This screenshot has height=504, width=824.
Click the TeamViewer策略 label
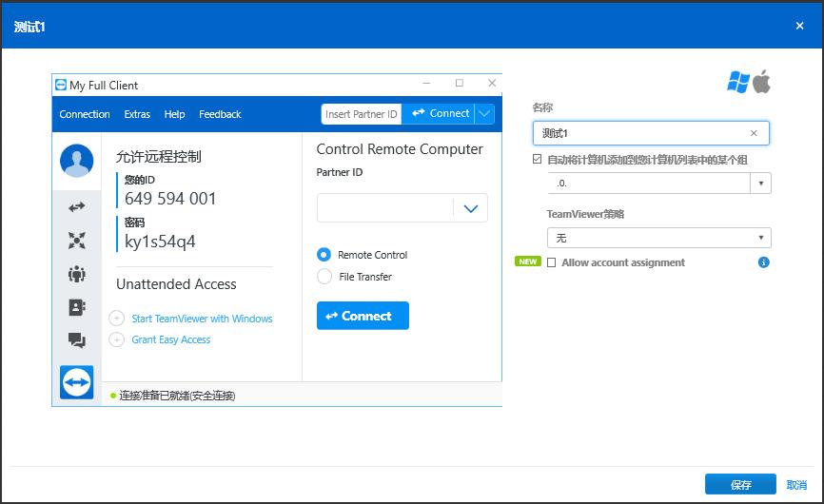pos(585,214)
